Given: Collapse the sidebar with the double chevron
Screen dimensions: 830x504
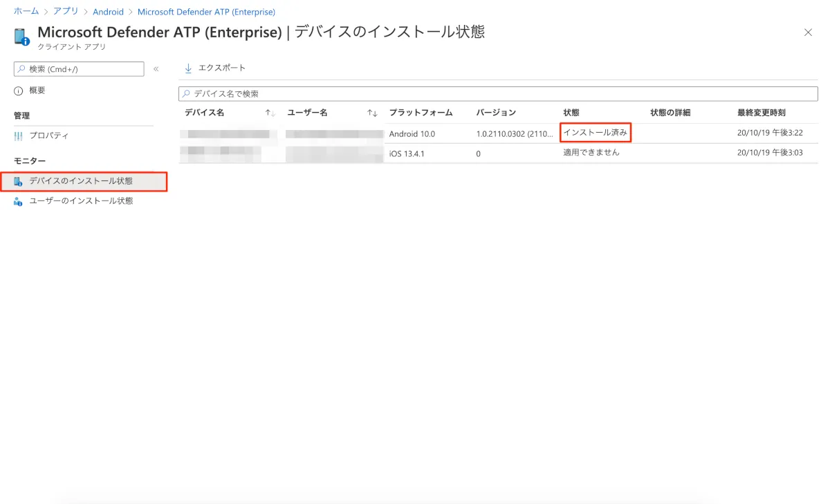Looking at the screenshot, I should pyautogui.click(x=156, y=69).
